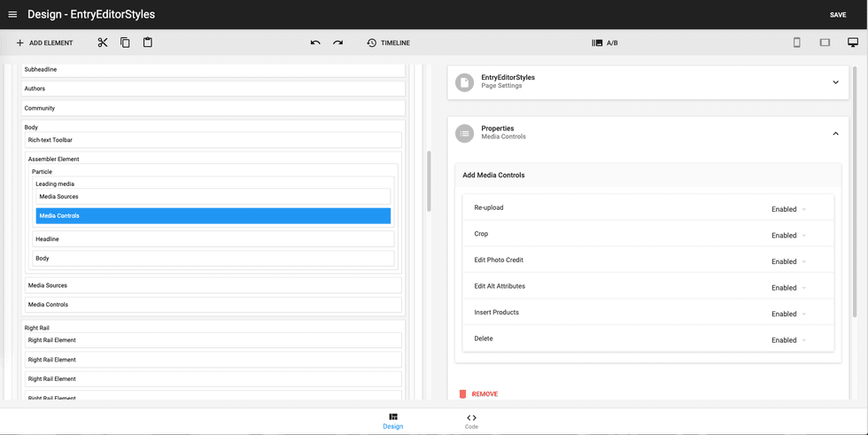Click the copy icon in toolbar

(125, 43)
